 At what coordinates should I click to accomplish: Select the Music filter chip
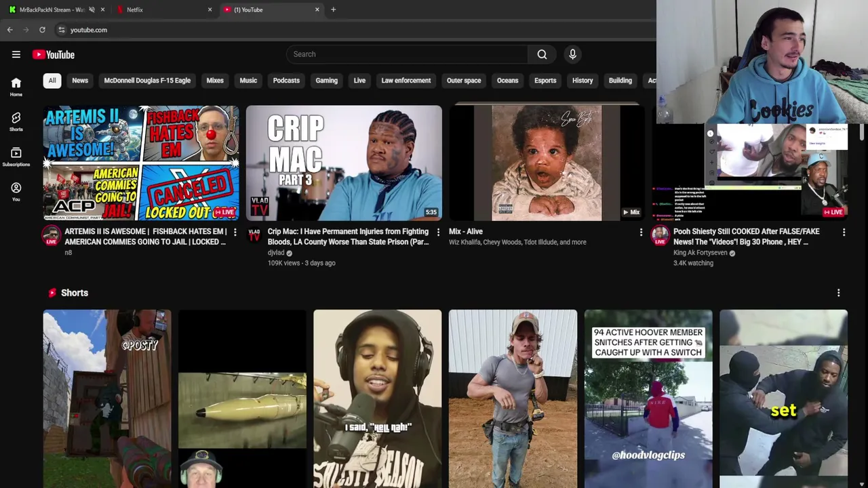[x=248, y=81]
